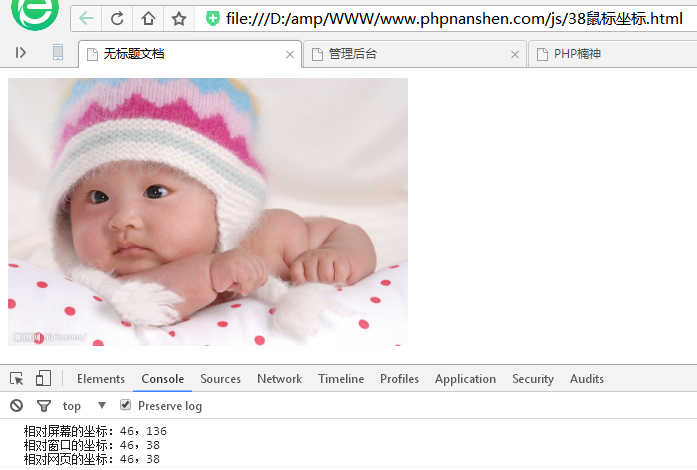This screenshot has height=470, width=697.
Task: Uncheck the Preserve log checkbox
Action: 125,405
